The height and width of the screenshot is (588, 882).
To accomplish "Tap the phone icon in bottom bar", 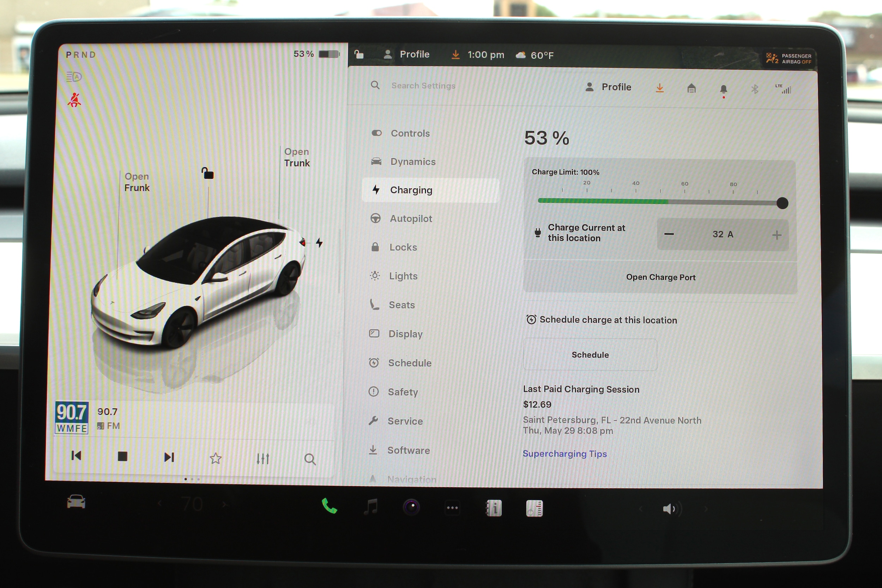I will point(329,506).
